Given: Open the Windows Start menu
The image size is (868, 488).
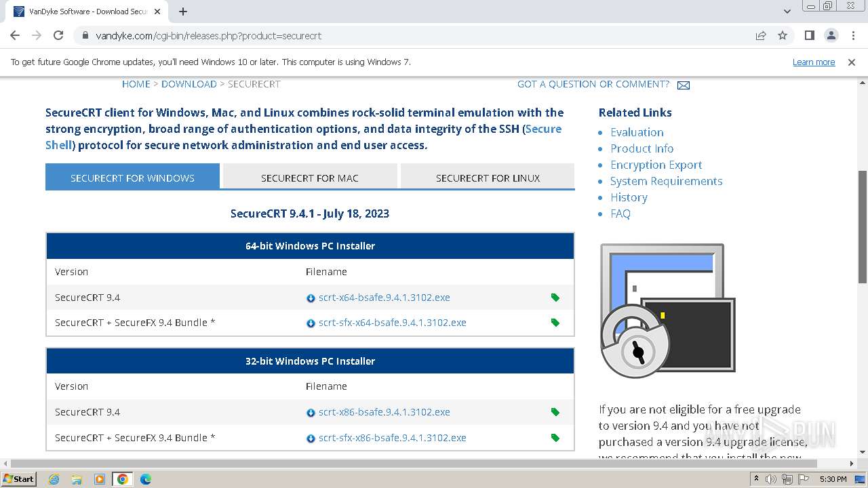Looking at the screenshot, I should pos(19,479).
